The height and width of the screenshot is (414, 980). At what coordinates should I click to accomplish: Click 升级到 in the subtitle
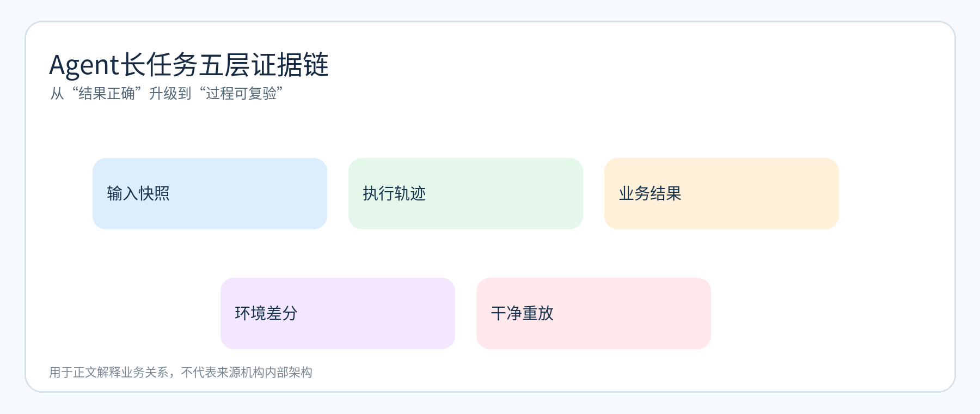pos(170,94)
